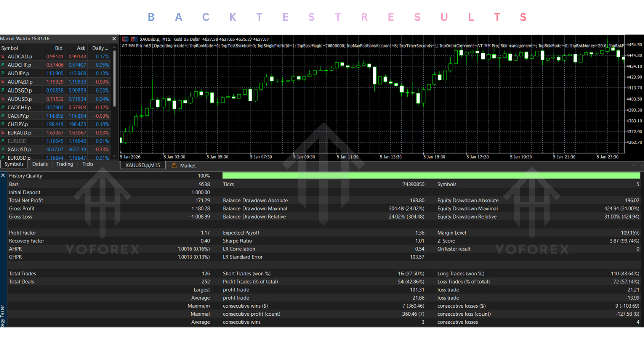The width and height of the screenshot is (644, 362).
Task: Click the down-arrow icon beside EURAUD.p
Action: (3, 133)
